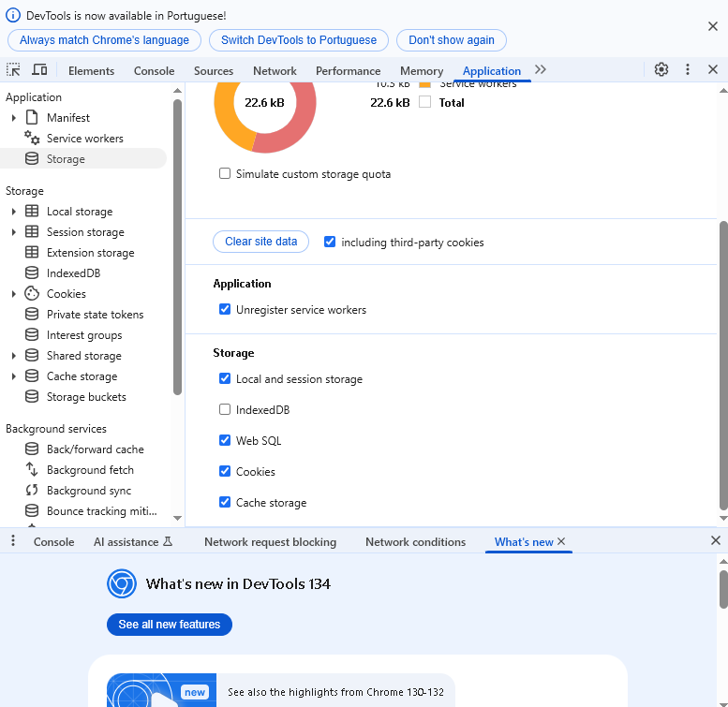
Task: Click the Cookies cookie icon
Action: click(32, 293)
